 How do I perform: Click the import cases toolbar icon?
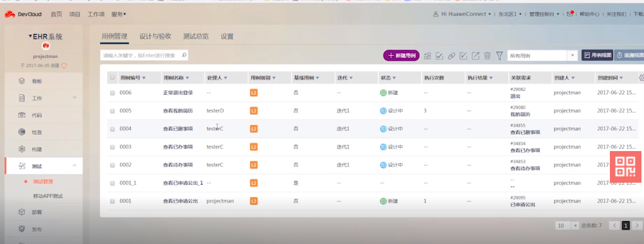[x=463, y=56]
